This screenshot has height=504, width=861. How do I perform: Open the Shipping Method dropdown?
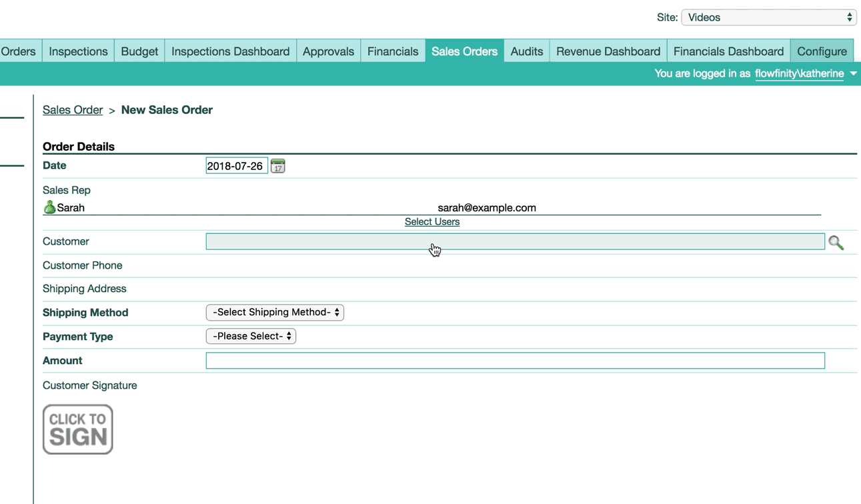point(275,312)
